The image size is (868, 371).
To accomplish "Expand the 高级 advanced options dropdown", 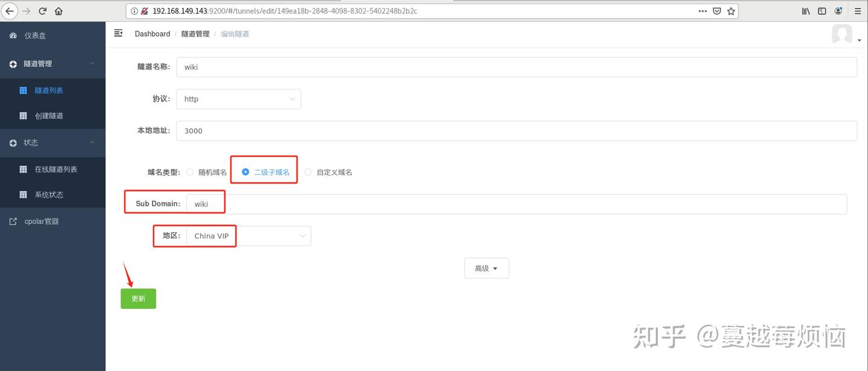I will click(x=486, y=268).
